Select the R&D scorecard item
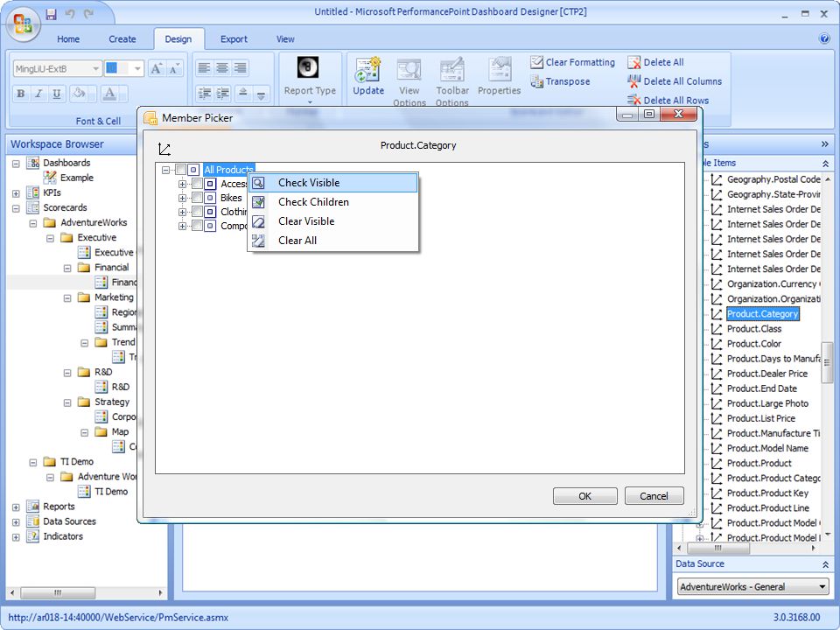840x630 pixels. click(120, 387)
